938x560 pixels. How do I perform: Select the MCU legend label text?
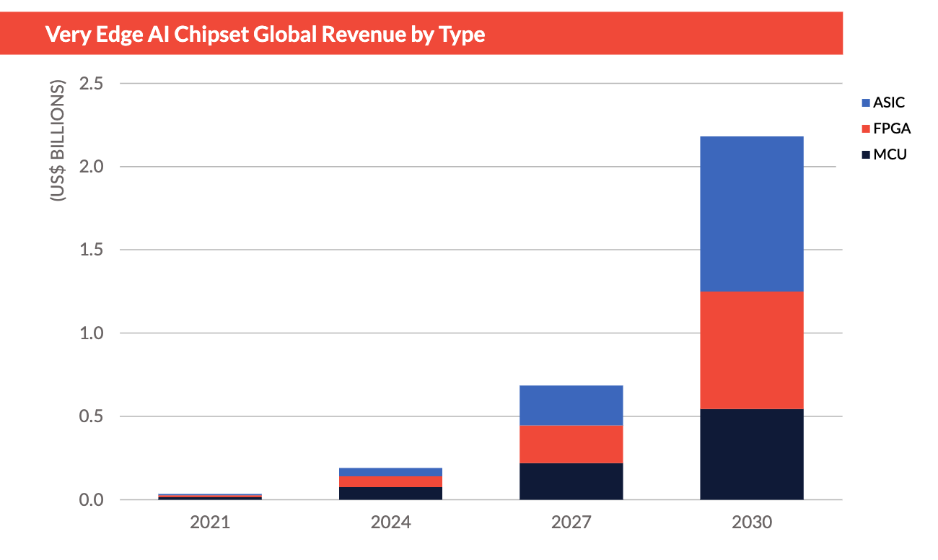tap(889, 154)
